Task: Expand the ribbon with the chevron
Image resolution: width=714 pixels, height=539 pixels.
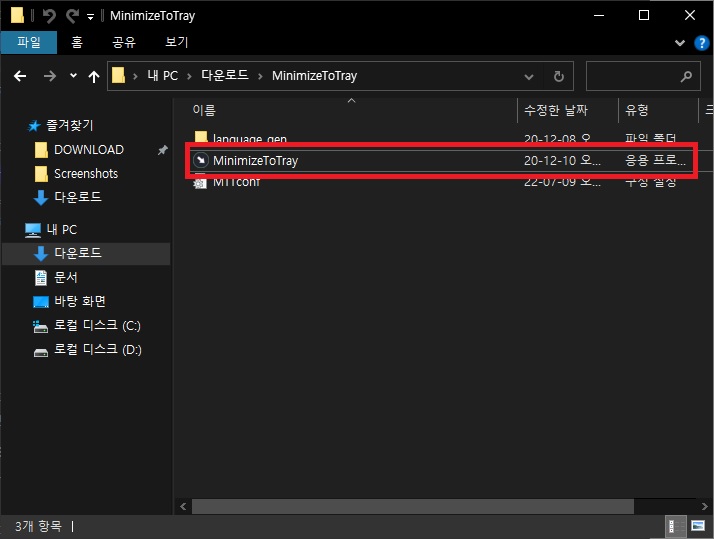Action: pyautogui.click(x=679, y=43)
